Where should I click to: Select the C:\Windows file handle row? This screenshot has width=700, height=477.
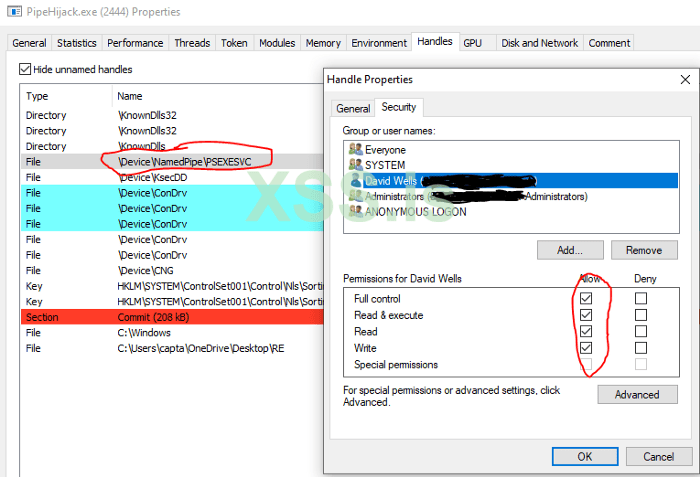click(172, 333)
